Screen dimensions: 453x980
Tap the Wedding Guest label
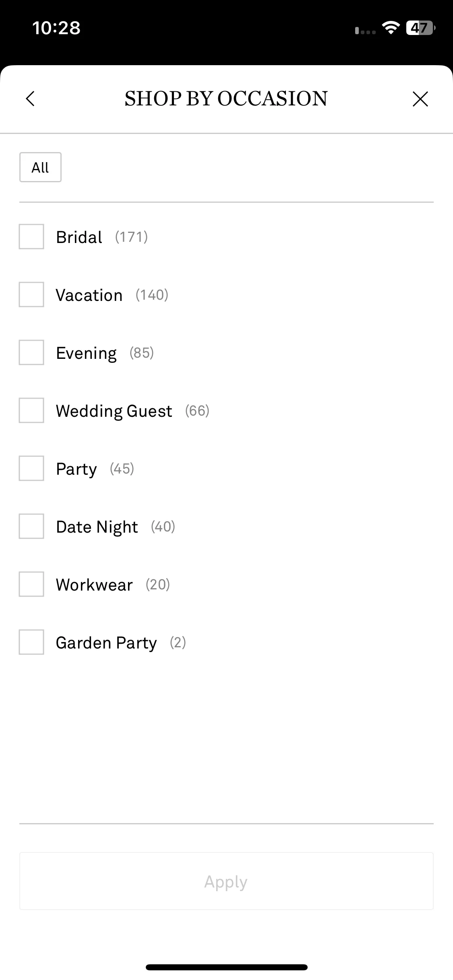coord(114,411)
